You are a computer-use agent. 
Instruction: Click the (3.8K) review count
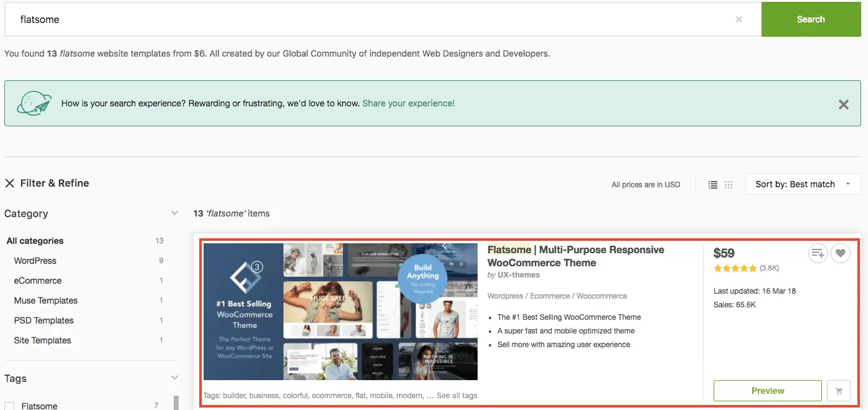pos(769,269)
